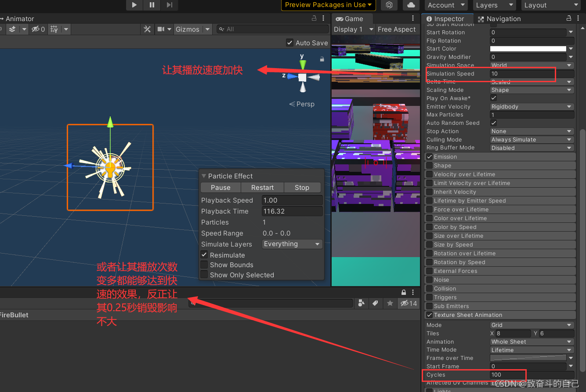Click the Frame over Time curve field
Screen dimensions: 586x392
(x=528, y=358)
